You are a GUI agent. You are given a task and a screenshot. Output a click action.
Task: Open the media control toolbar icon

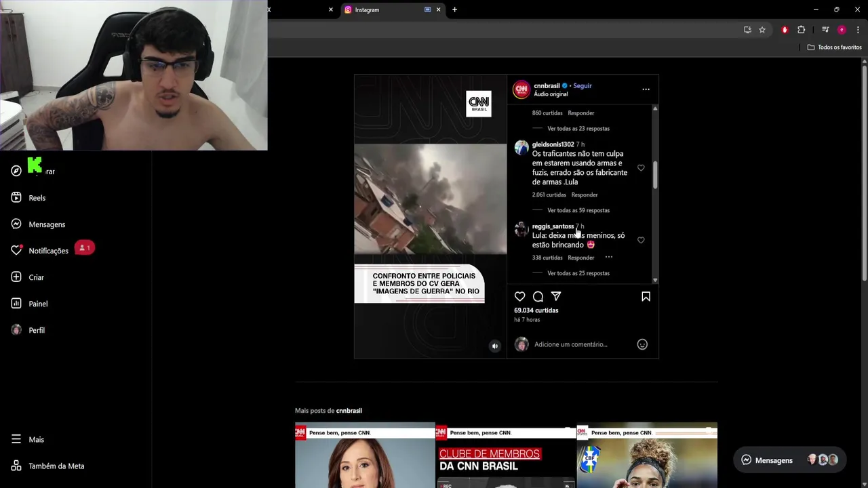point(825,30)
